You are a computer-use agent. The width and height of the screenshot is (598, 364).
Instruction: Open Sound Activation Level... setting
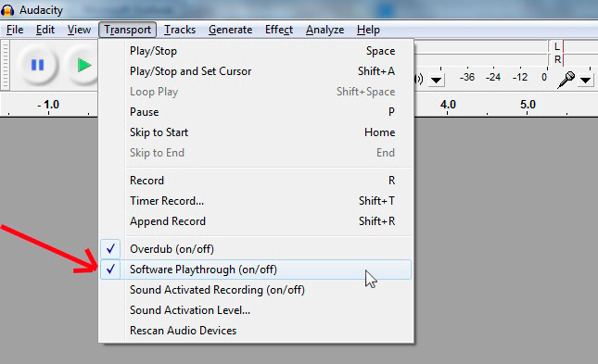(256, 310)
